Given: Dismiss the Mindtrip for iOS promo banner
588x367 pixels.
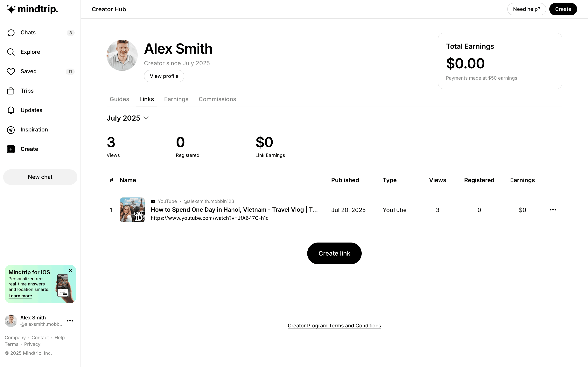Looking at the screenshot, I should coord(70,270).
